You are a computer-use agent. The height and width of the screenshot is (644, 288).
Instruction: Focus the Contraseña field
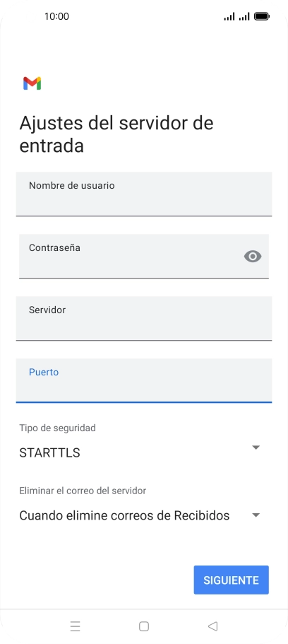click(144, 257)
